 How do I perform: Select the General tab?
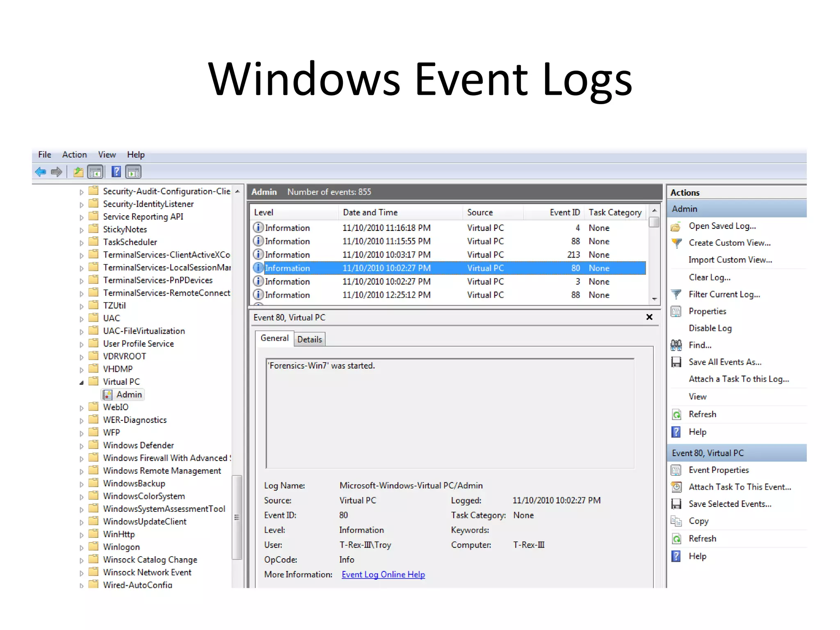274,338
